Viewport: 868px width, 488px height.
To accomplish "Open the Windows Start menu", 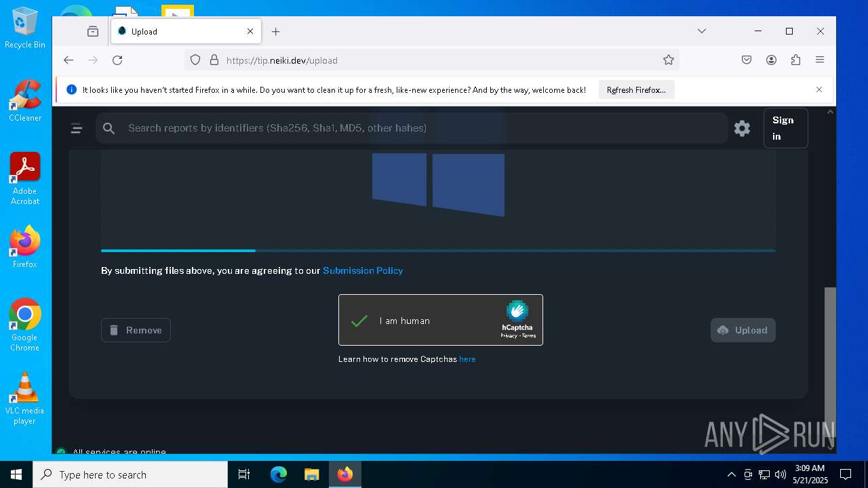I will coord(16,474).
